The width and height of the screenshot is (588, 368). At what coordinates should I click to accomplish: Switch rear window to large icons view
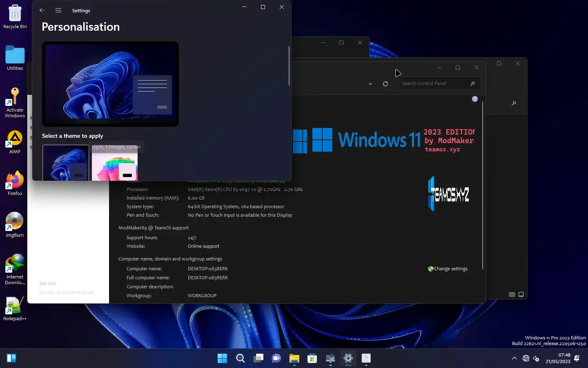pyautogui.click(x=521, y=294)
